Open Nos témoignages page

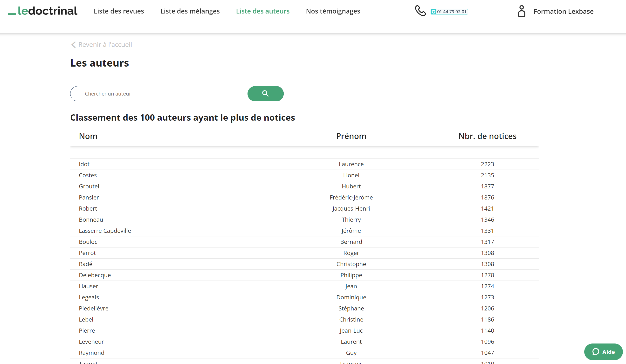tap(333, 11)
